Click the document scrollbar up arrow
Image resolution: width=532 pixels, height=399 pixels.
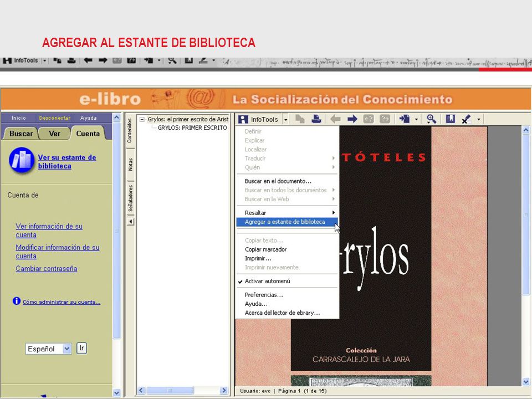(x=526, y=130)
